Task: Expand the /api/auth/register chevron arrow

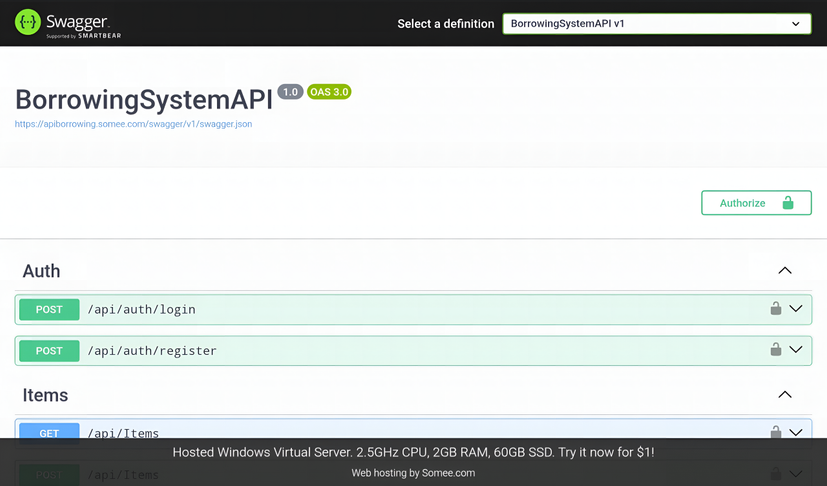Action: tap(796, 349)
